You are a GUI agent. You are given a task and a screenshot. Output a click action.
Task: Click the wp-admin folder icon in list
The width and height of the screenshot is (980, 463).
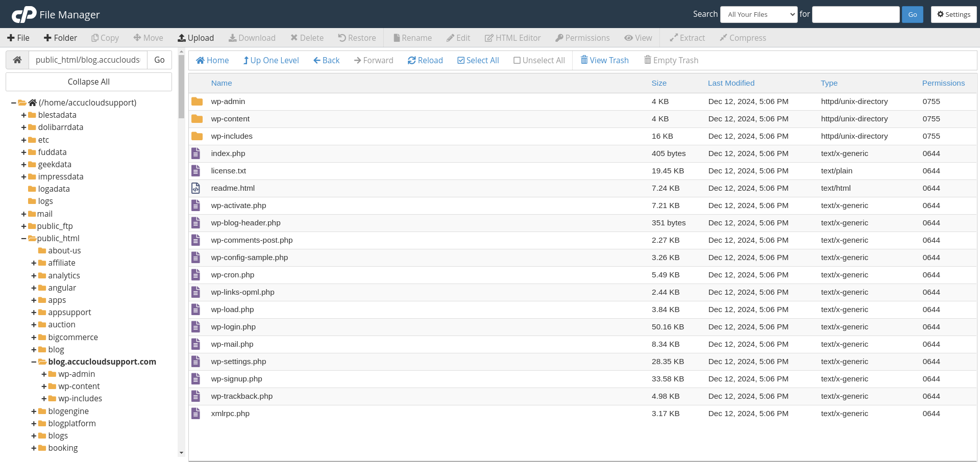point(197,101)
